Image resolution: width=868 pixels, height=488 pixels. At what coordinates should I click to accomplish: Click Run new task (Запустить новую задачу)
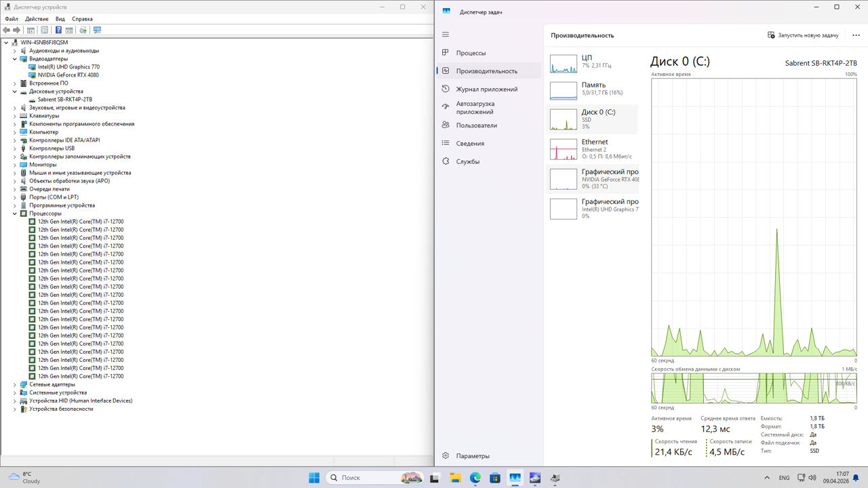pos(803,35)
